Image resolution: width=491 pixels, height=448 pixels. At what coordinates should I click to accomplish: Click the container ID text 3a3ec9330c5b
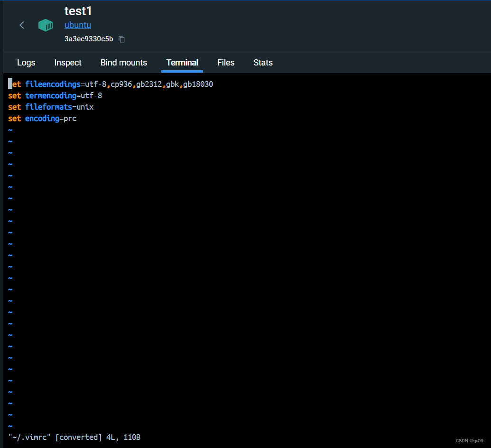(x=89, y=39)
